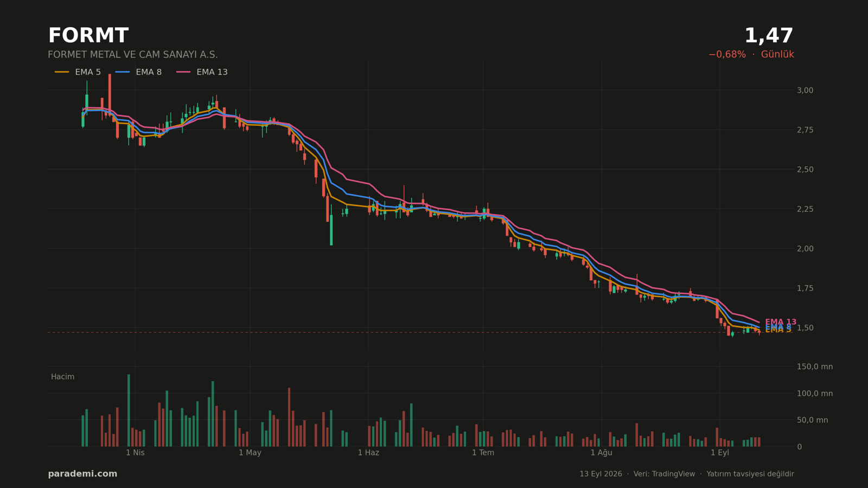Select the Yatırım tavsiyesi değildir disclaimer
This screenshot has width=868, height=488.
750,474
